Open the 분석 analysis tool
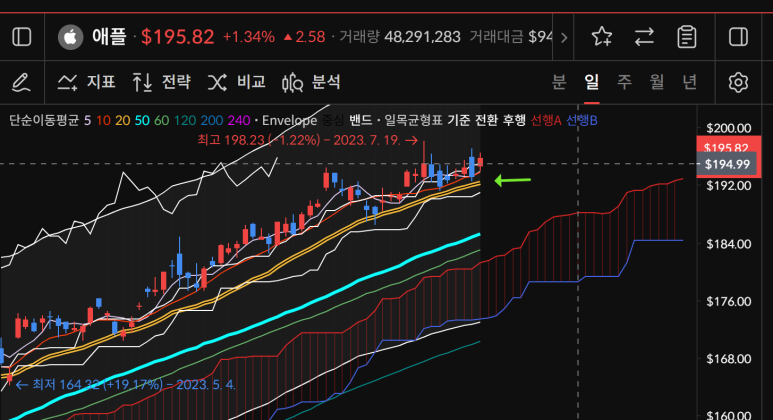The image size is (773, 420). pyautogui.click(x=311, y=82)
